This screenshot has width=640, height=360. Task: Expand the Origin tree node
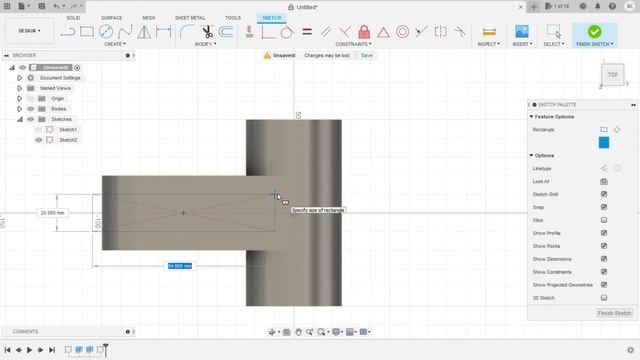pos(19,99)
